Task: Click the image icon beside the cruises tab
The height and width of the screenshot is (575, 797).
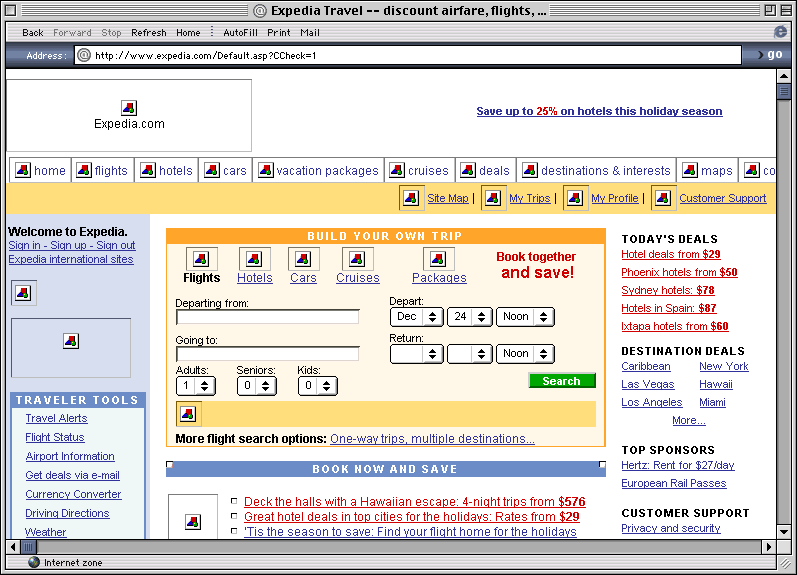Action: [397, 170]
